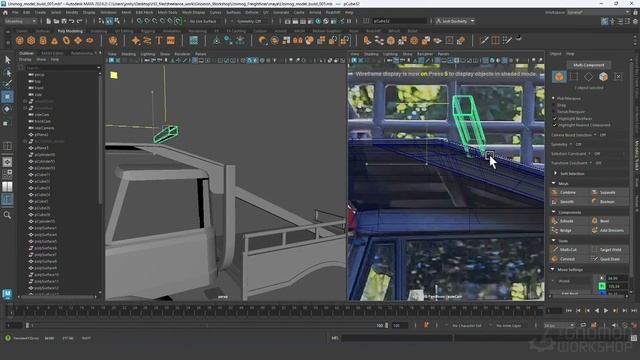The height and width of the screenshot is (360, 640).
Task: Activate the Paint selection tool
Action: (x=7, y=84)
